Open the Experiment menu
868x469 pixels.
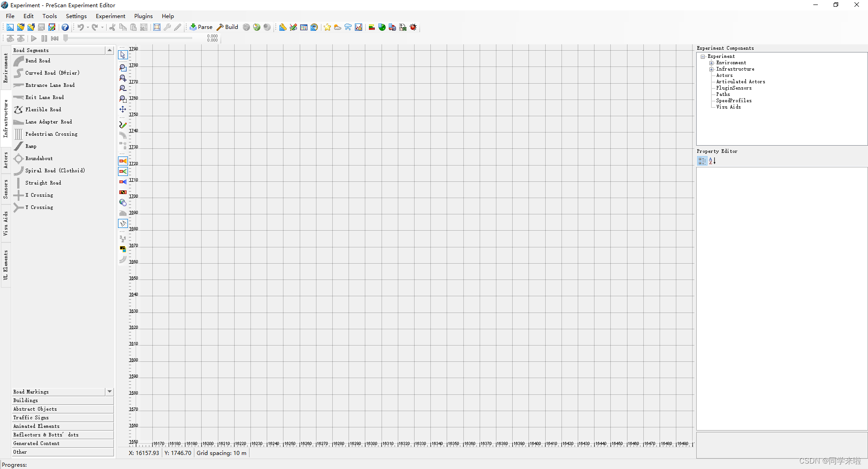click(x=110, y=16)
